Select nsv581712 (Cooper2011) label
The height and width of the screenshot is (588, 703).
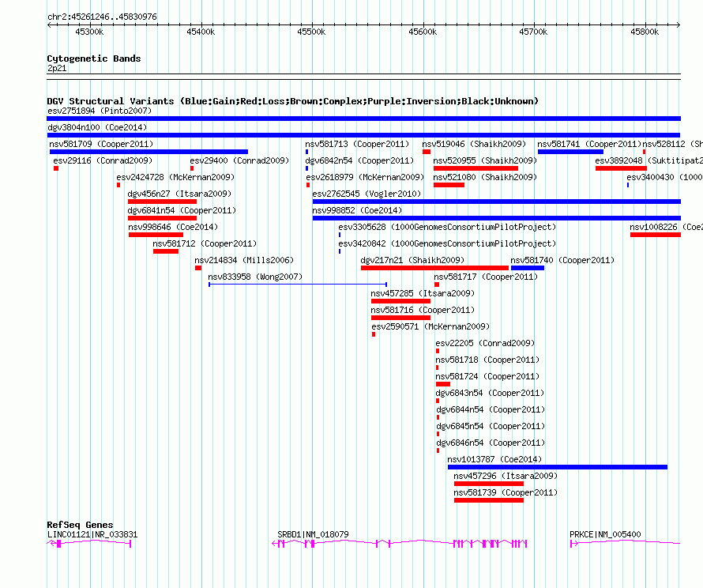click(x=205, y=243)
